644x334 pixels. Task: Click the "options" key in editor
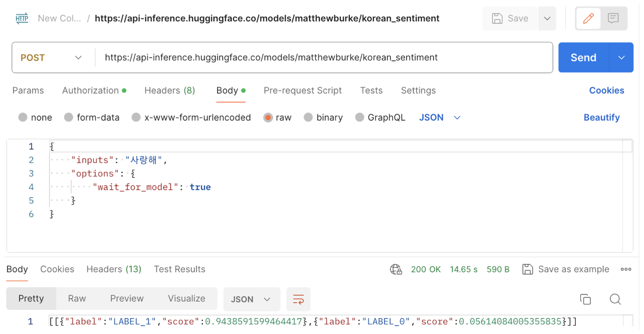click(95, 173)
